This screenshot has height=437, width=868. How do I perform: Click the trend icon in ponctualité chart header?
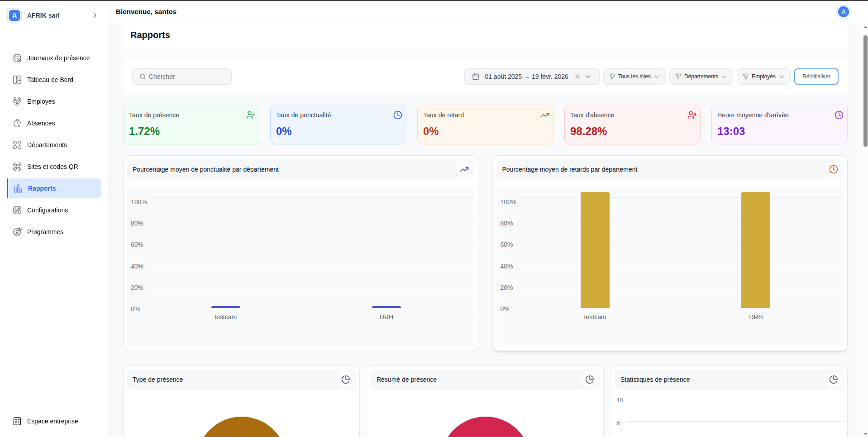[464, 169]
